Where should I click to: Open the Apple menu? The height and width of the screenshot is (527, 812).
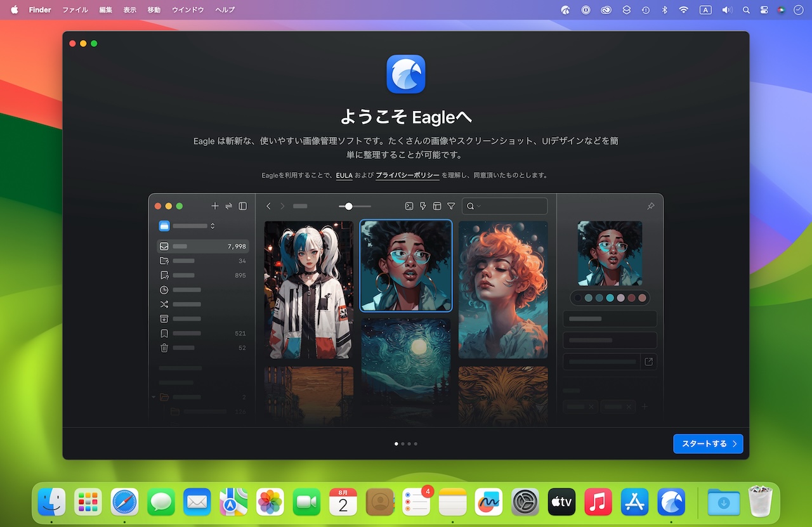click(14, 10)
